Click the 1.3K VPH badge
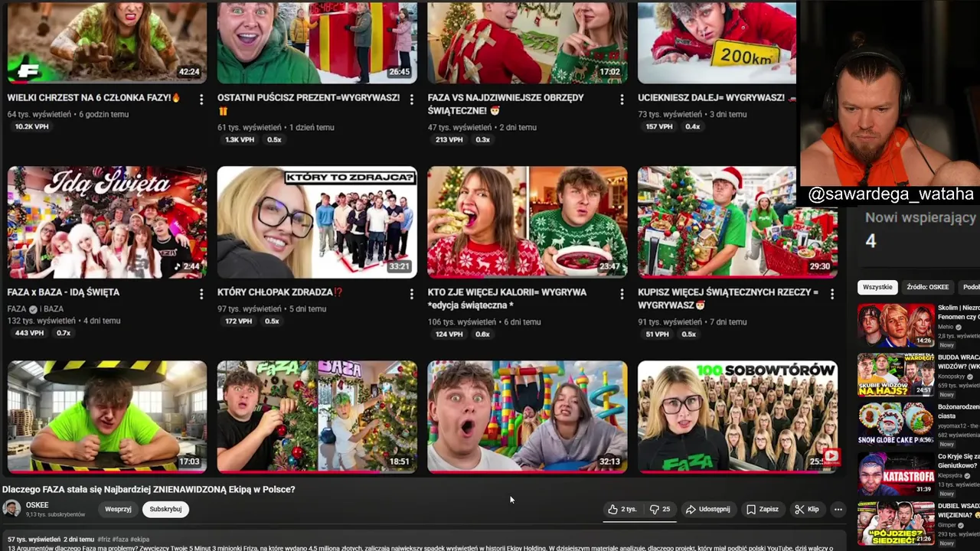 coord(240,140)
